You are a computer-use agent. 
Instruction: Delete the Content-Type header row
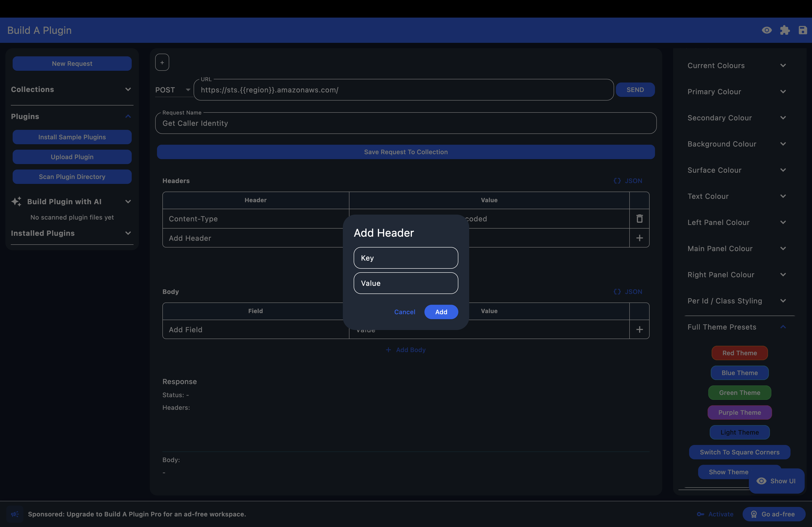(639, 218)
